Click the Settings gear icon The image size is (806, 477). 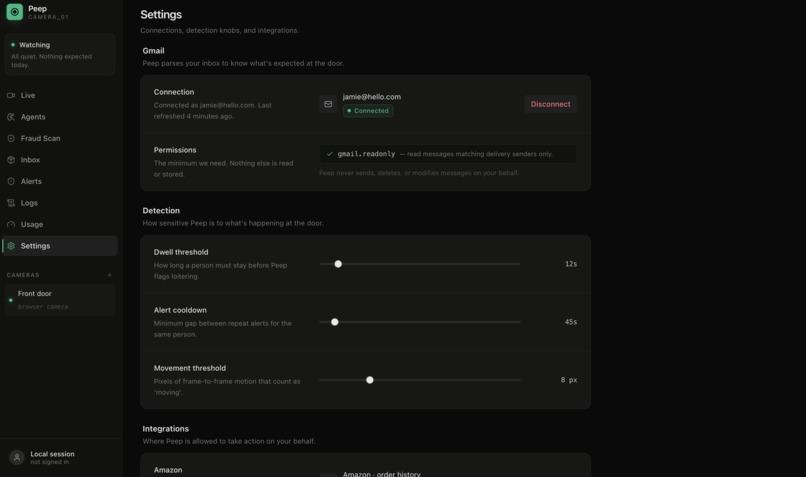(x=11, y=246)
